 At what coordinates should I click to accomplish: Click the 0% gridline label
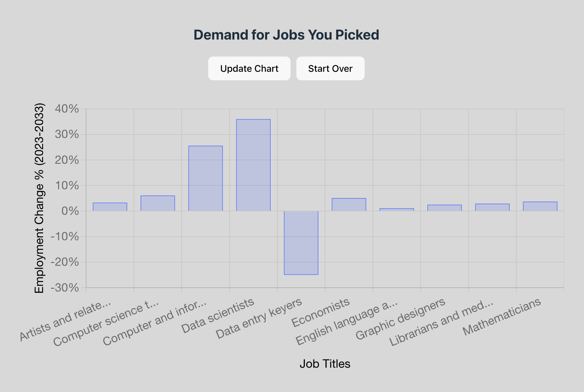71,211
